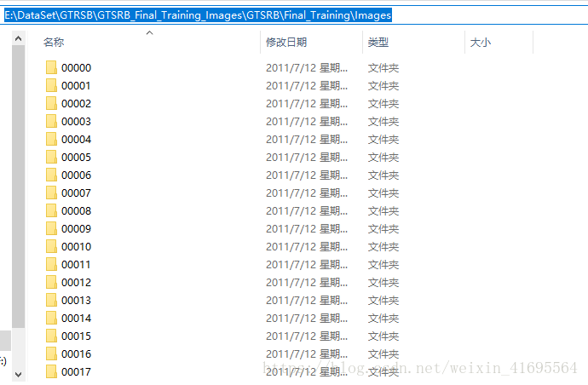Viewport: 588px width, 385px height.
Task: Click the scrollbar down arrow
Action: 19,374
